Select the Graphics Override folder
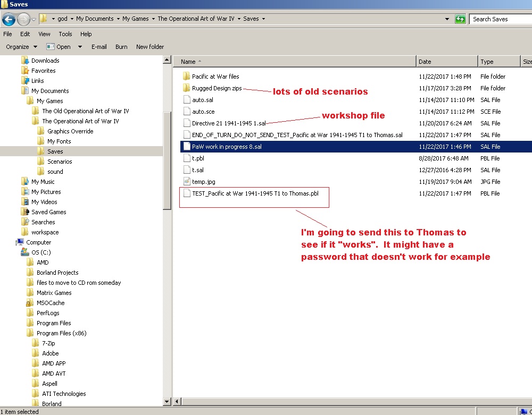Viewport: 532px width, 415px height. pyautogui.click(x=70, y=131)
